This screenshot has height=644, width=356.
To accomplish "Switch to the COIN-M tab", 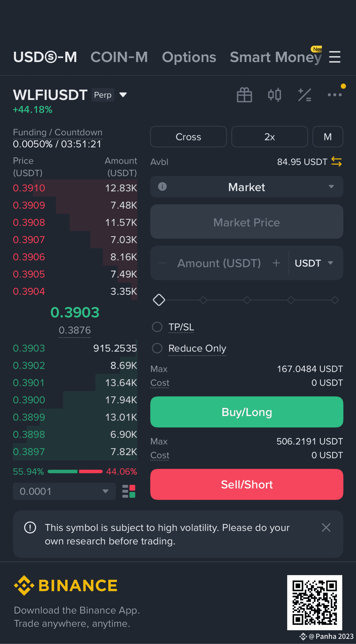I will point(119,57).
